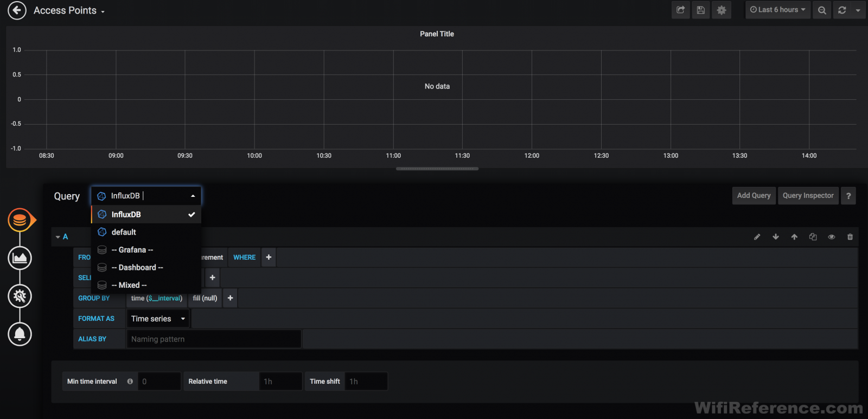This screenshot has height=419, width=868.
Task: Open the refresh interval dropdown arrow
Action: pos(858,10)
